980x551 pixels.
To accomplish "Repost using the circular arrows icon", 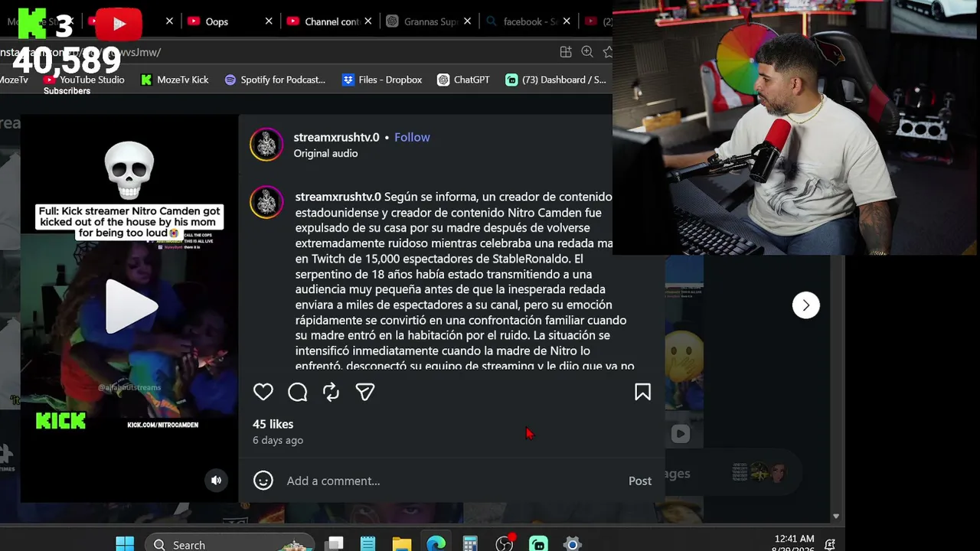I will [x=331, y=392].
